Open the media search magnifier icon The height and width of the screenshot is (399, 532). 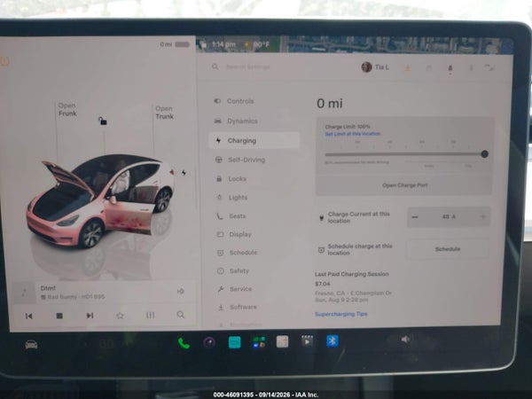pos(181,315)
